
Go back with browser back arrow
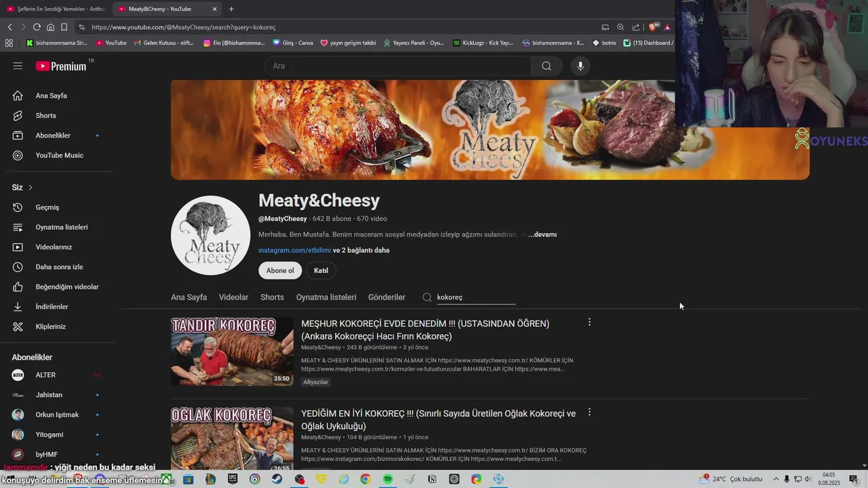[x=9, y=27]
